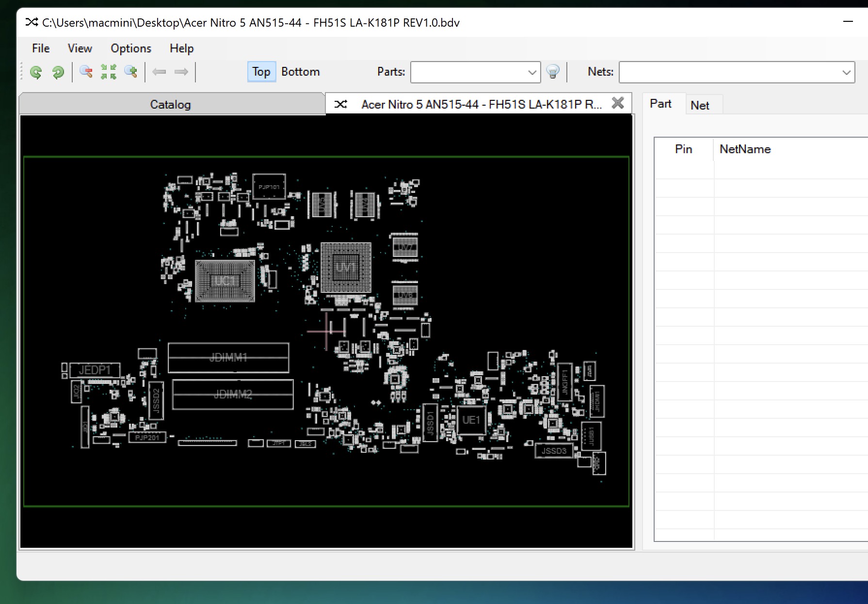
Task: Open the Options menu
Action: (131, 48)
